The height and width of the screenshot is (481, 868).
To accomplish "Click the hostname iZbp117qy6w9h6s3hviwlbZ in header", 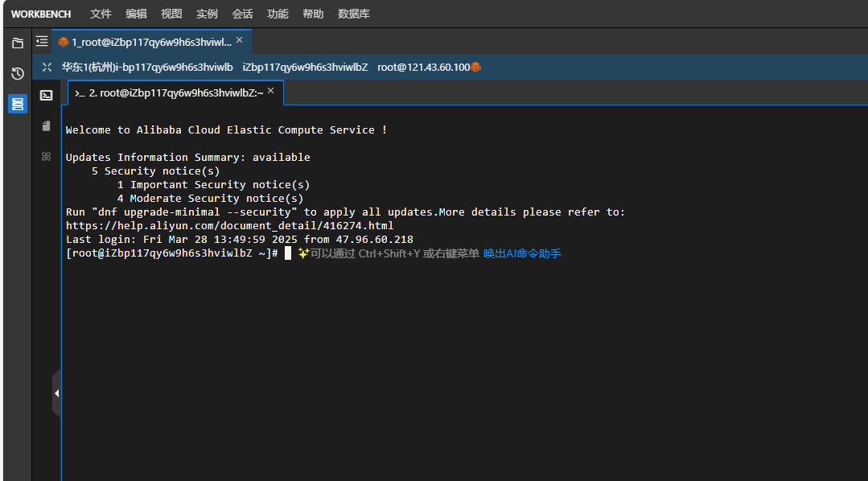I will click(305, 67).
